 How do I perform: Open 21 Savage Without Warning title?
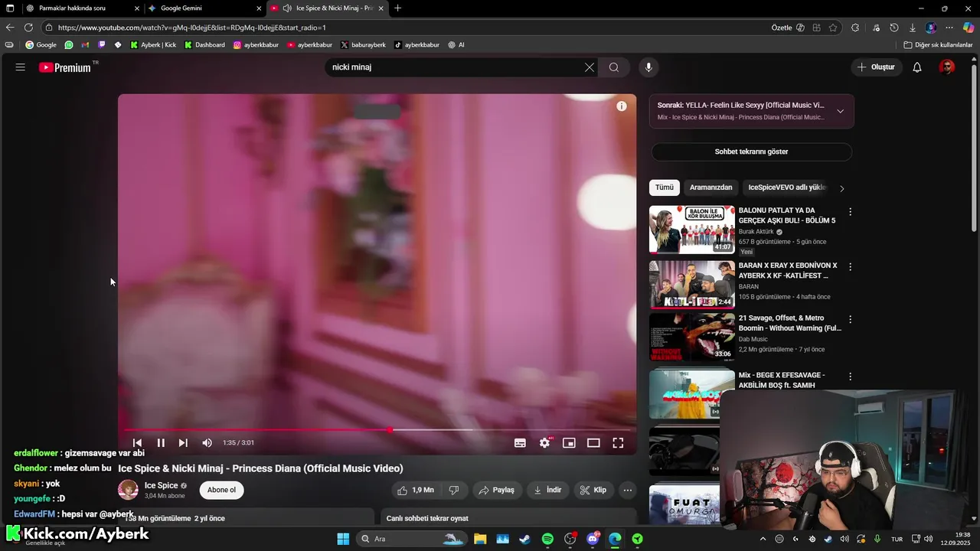coord(789,323)
